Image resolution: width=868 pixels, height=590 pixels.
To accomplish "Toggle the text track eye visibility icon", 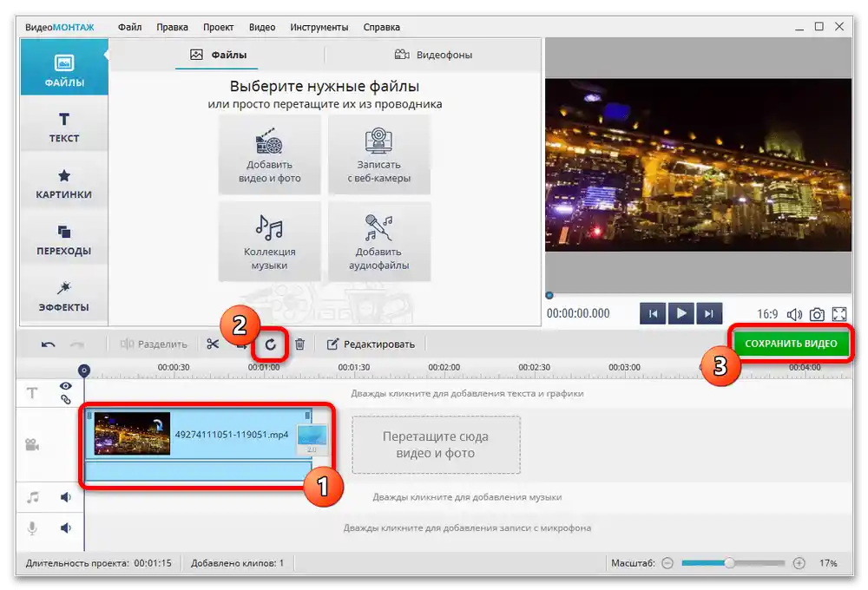I will point(66,386).
